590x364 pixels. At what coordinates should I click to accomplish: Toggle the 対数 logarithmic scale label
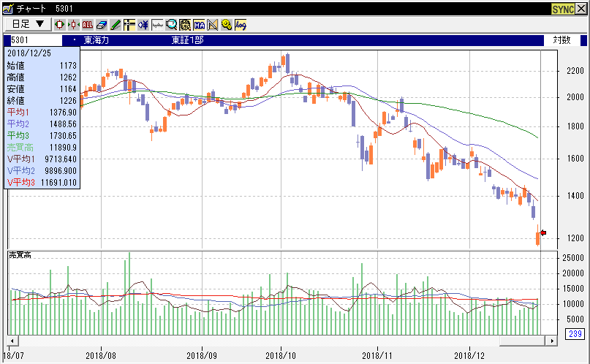[561, 40]
